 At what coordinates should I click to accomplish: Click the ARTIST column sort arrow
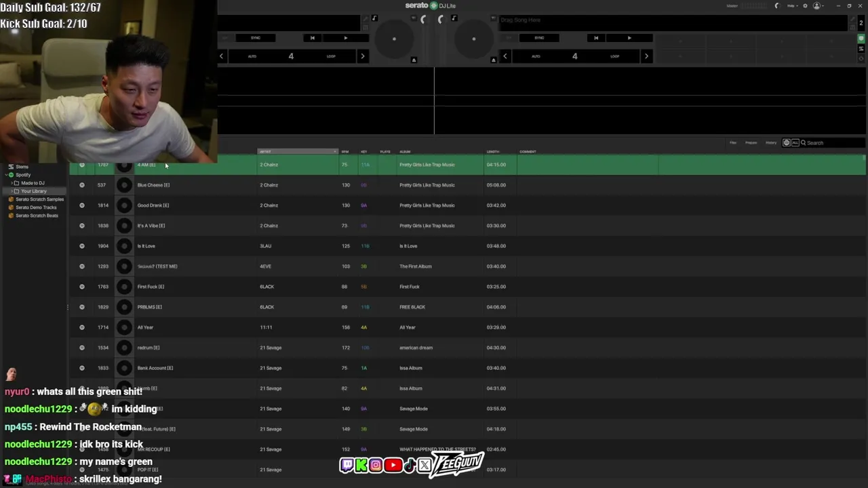[334, 152]
